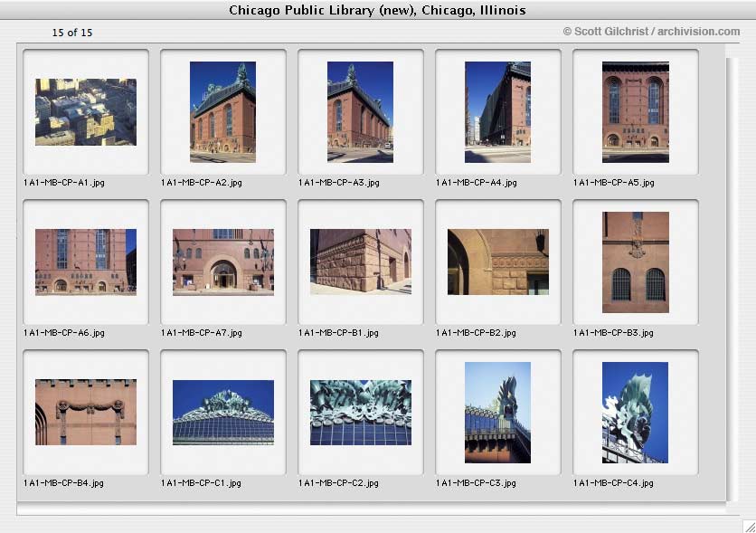Select the 1A1-MB-CP-A7 entrance arch photo
This screenshot has height=533, width=756.
223,262
